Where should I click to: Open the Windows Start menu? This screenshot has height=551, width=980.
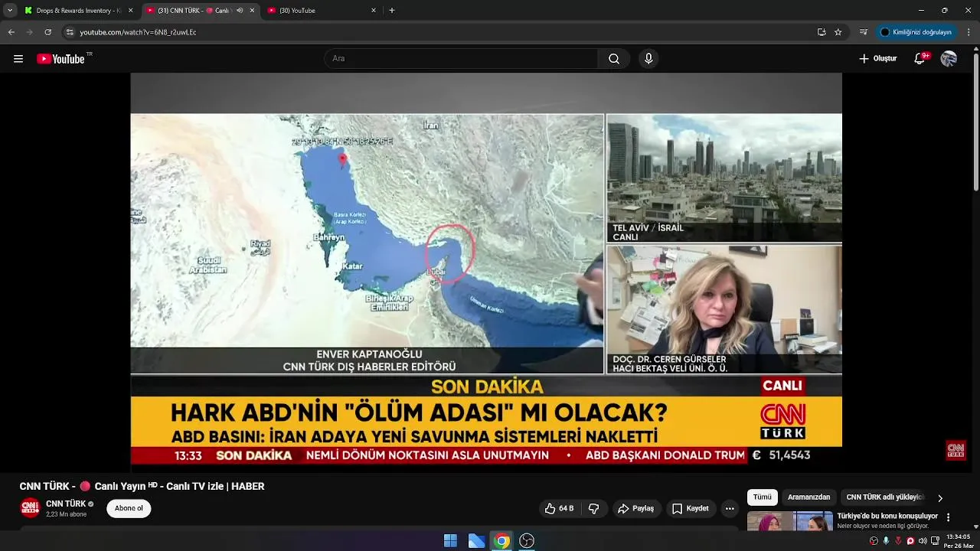point(450,541)
